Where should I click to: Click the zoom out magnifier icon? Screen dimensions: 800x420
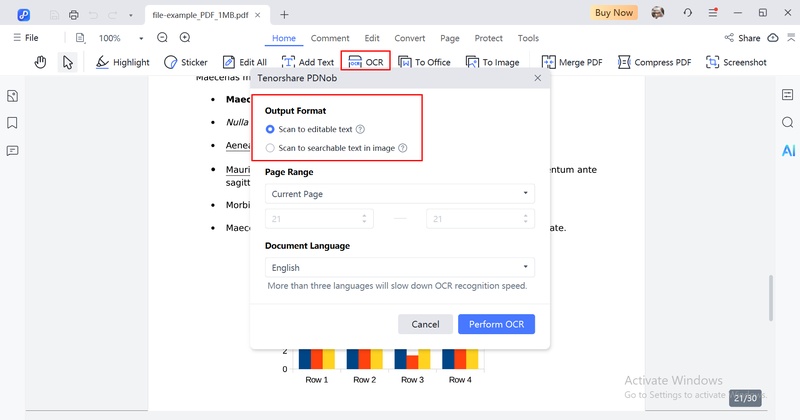pyautogui.click(x=162, y=38)
